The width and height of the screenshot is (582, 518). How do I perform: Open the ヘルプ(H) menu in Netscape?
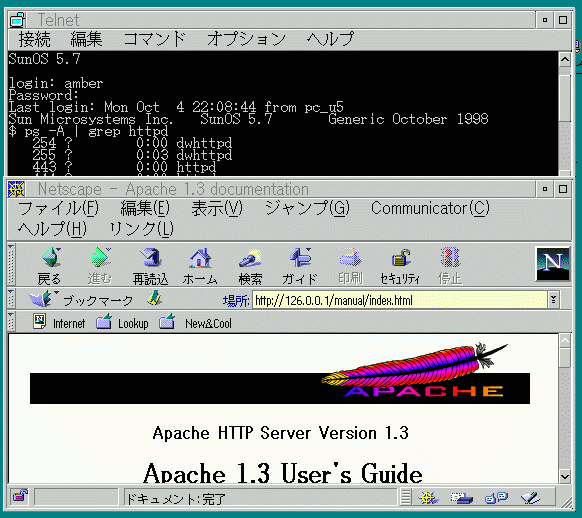52,229
